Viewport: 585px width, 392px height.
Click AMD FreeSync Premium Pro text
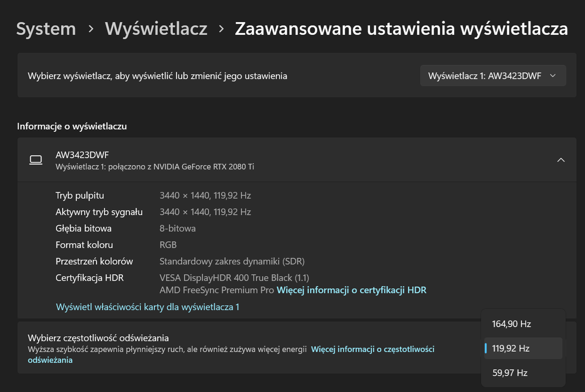pos(217,290)
